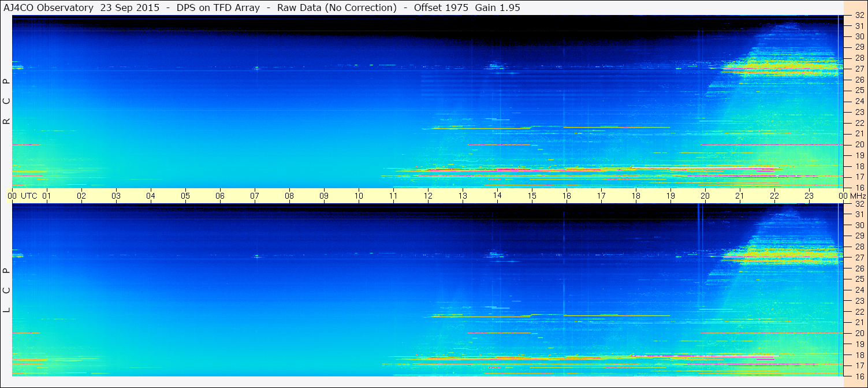Image resolution: width=868 pixels, height=388 pixels.
Task: Select hour marker 13 on the time axis
Action: [463, 196]
